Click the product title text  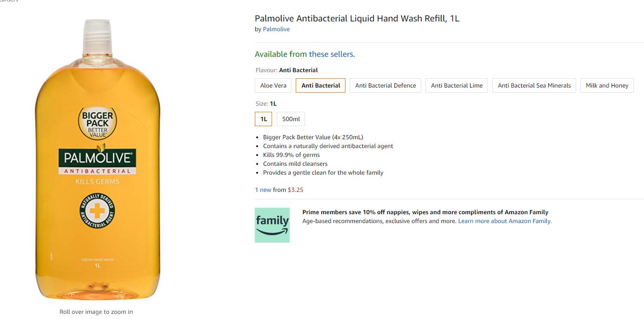(357, 19)
